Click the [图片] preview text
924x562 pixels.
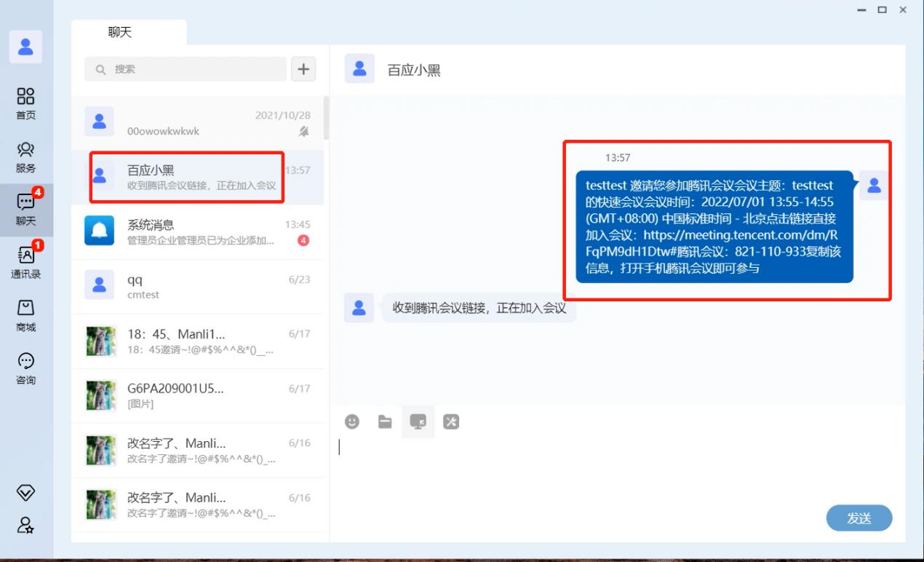point(140,404)
